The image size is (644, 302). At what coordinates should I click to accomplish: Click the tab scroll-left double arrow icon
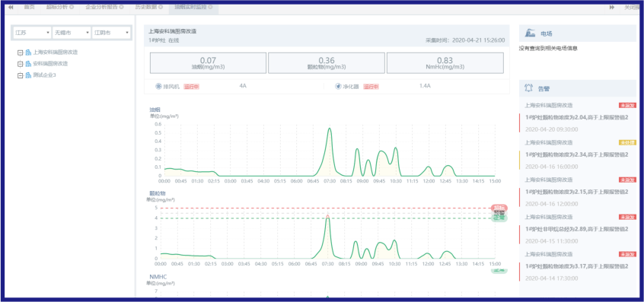11,8
